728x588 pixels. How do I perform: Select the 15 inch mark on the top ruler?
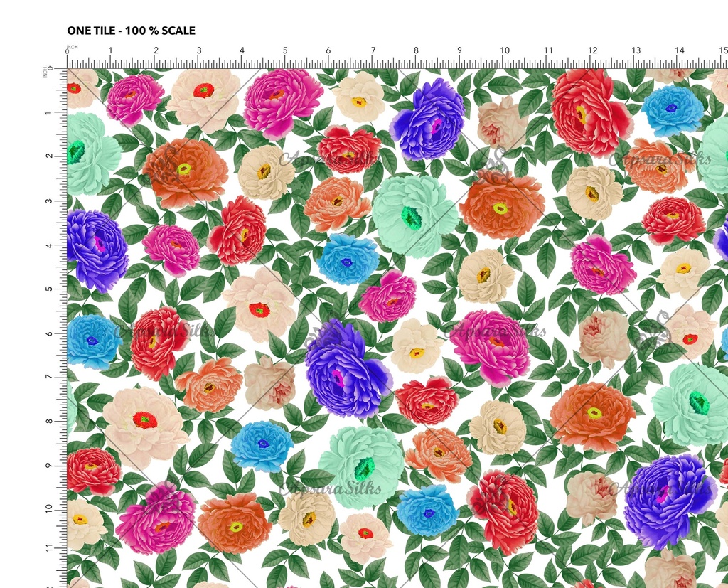[x=723, y=51]
